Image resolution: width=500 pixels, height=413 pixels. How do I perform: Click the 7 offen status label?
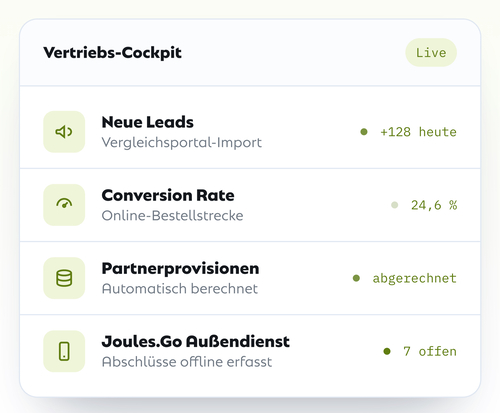click(x=430, y=351)
